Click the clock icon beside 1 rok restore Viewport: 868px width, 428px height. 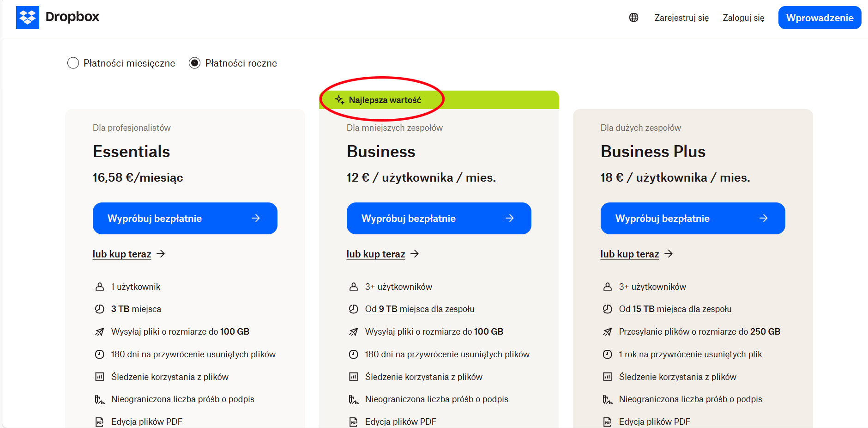[608, 355]
